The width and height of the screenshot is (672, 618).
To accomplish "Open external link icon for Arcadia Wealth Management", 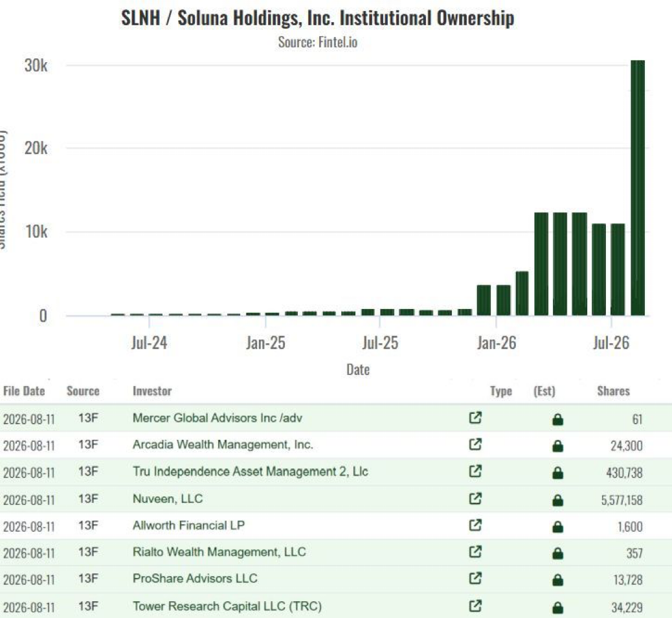I will (x=475, y=444).
